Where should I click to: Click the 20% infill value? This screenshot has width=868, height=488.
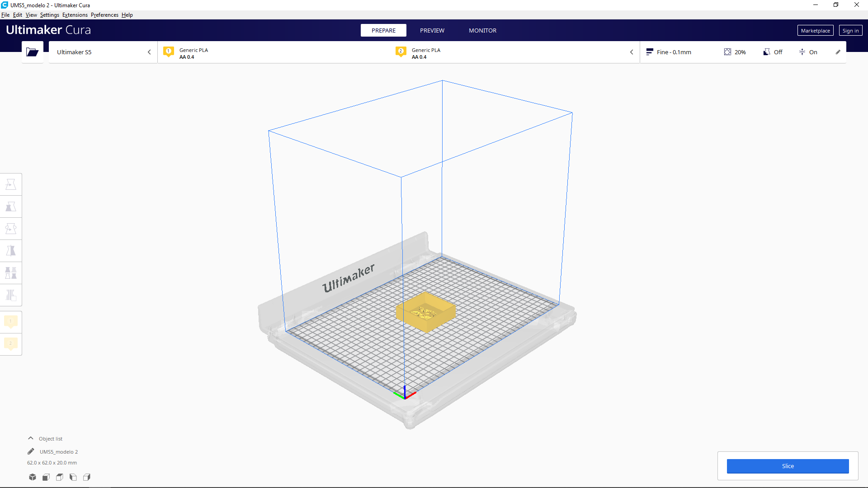point(740,52)
